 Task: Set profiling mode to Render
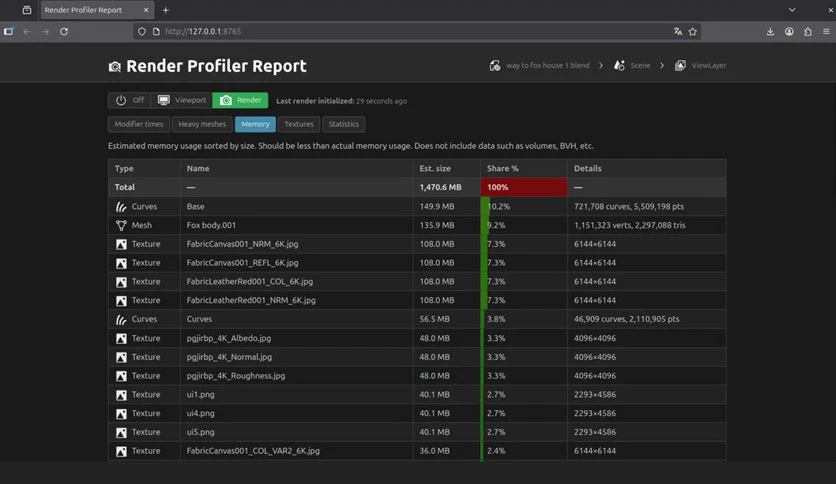240,100
